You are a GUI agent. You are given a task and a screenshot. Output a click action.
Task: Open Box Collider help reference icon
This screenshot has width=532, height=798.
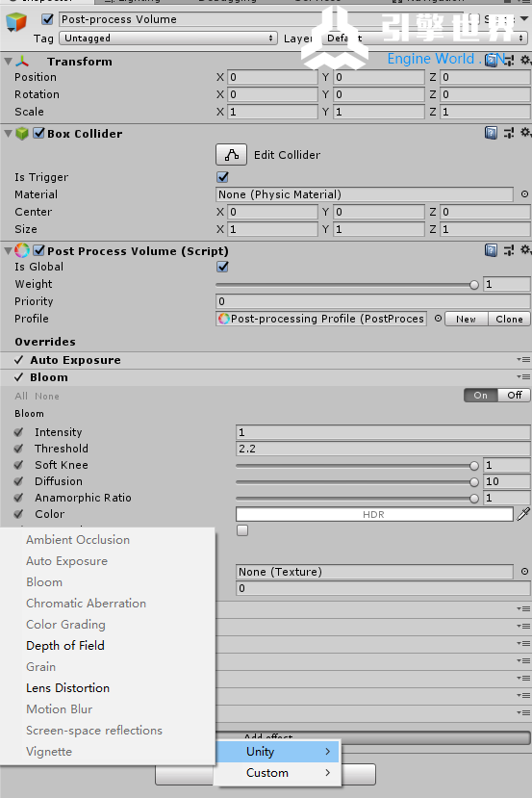click(x=491, y=134)
